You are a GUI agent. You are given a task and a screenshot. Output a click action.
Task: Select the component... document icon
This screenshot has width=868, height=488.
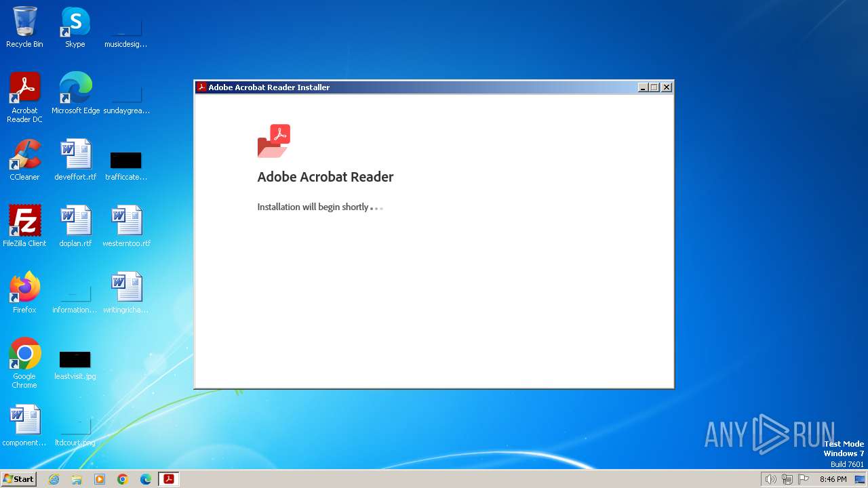[x=24, y=426]
